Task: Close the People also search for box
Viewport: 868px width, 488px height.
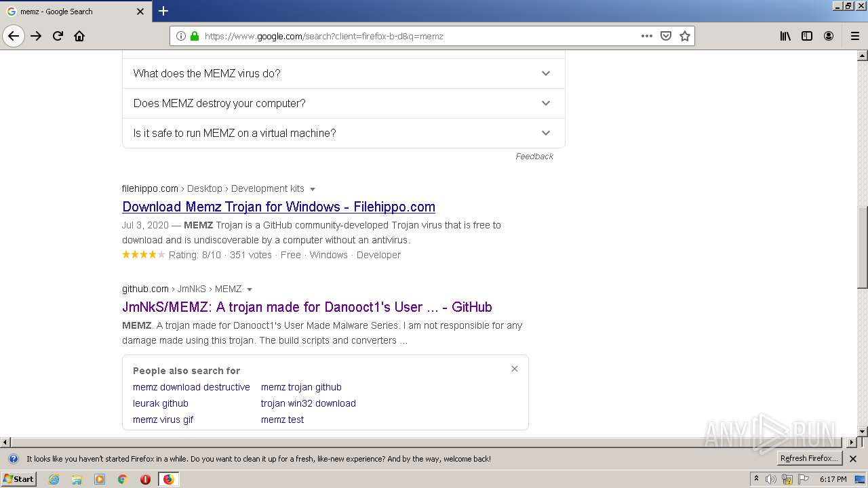Action: click(x=515, y=369)
